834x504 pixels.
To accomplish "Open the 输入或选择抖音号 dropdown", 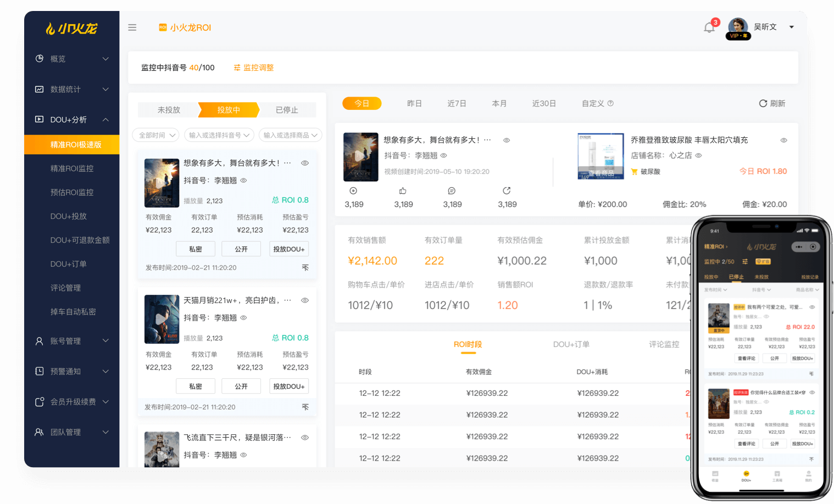I will point(218,135).
